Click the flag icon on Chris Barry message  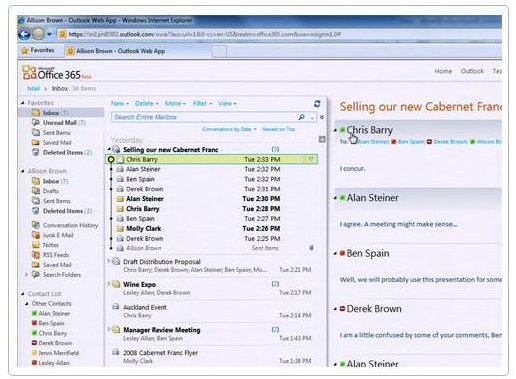click(x=311, y=159)
